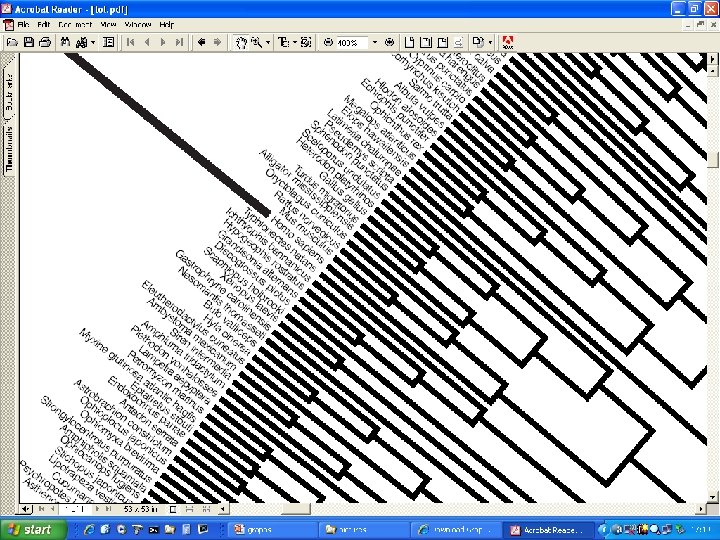Open the Thumbnails side tab
Screen dimensions: 720x540
click(x=9, y=148)
